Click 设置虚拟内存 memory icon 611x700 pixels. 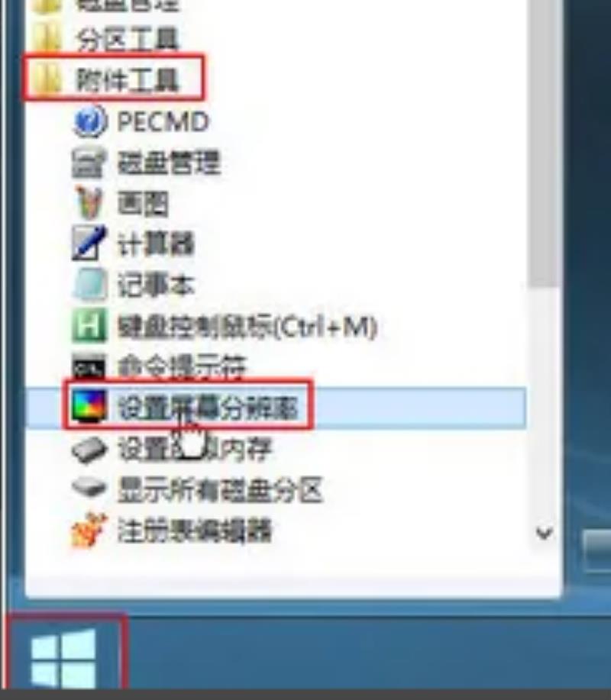(90, 449)
